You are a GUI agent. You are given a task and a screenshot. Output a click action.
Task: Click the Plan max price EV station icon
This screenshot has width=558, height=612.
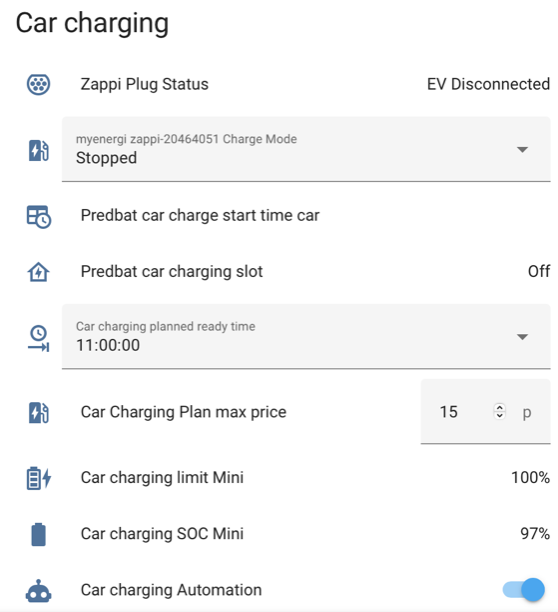tap(38, 412)
